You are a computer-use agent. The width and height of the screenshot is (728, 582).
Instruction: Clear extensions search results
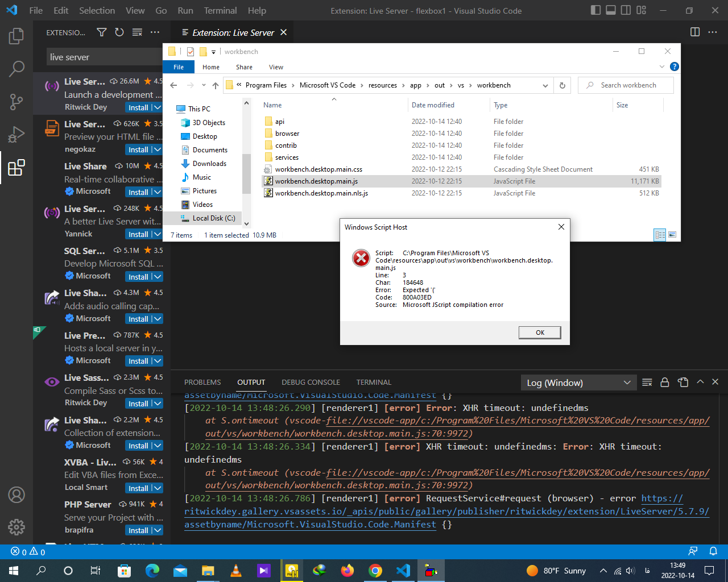(x=137, y=32)
